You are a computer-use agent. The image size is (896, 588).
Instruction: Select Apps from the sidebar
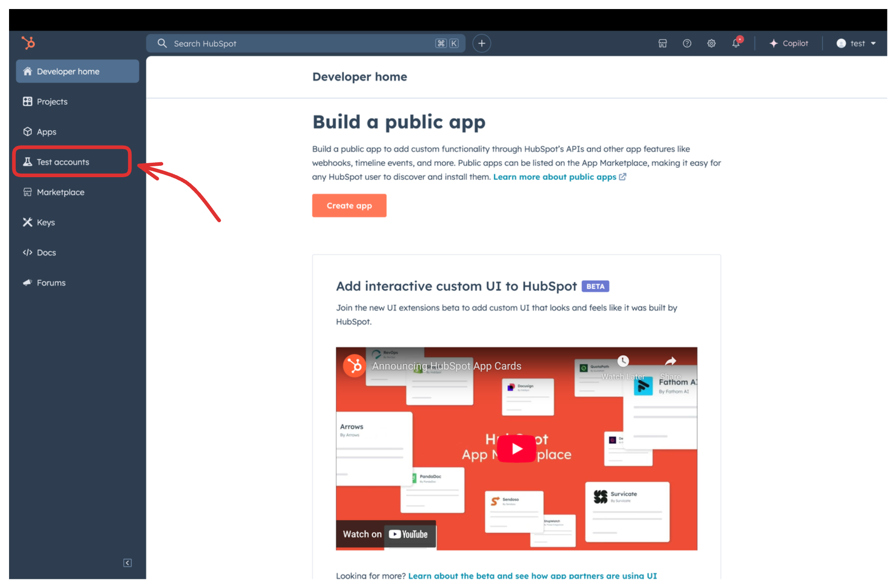46,132
